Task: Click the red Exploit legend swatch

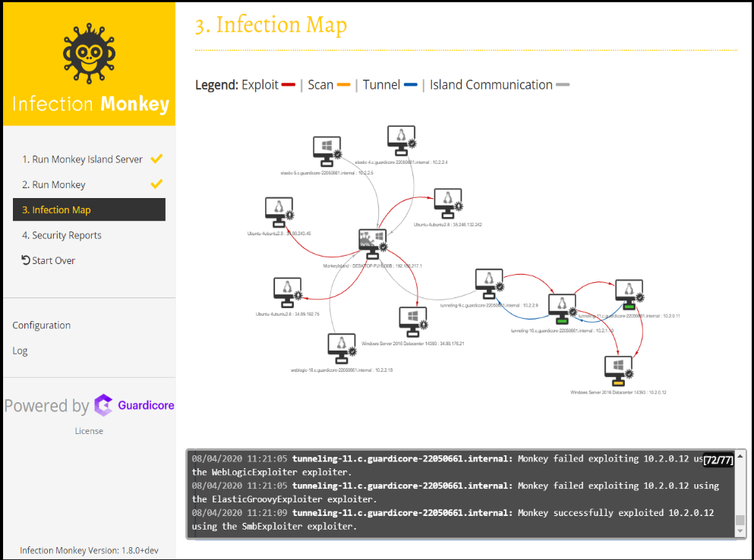Action: [289, 84]
